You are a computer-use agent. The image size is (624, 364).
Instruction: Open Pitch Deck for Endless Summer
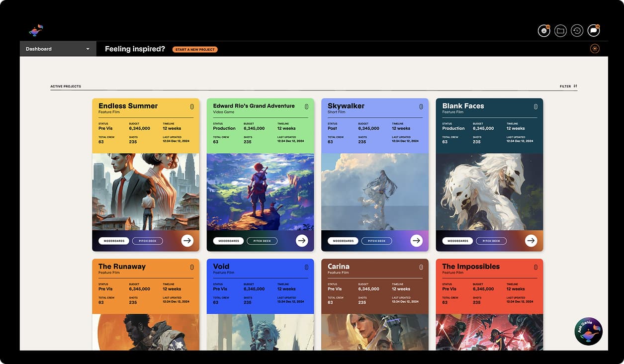147,241
